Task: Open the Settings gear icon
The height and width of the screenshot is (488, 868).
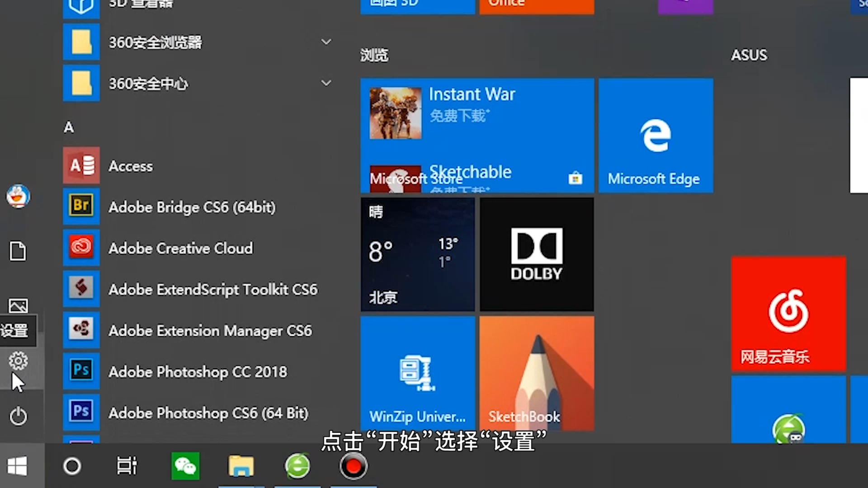Action: (x=18, y=361)
